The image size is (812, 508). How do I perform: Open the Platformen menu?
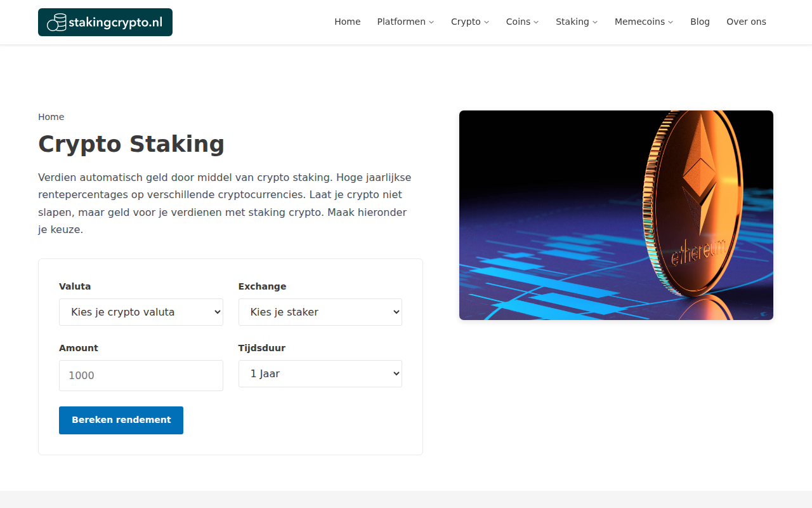point(402,22)
